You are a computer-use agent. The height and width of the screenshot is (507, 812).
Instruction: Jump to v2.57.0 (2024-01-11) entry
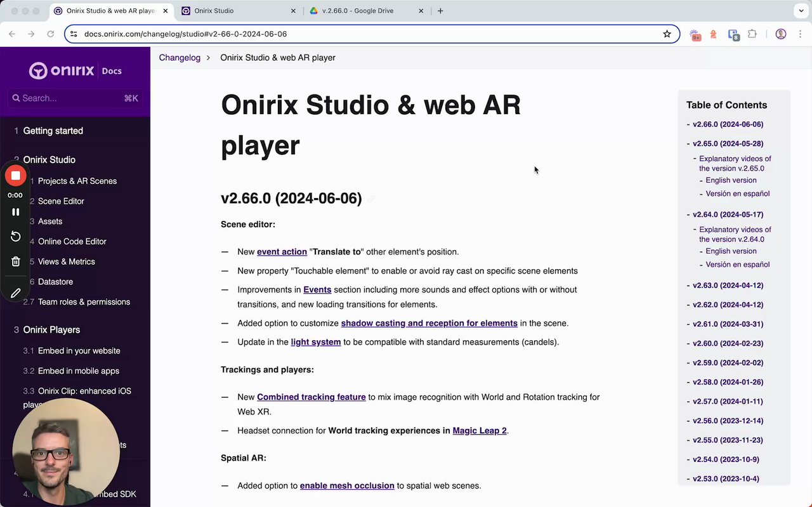(x=728, y=402)
